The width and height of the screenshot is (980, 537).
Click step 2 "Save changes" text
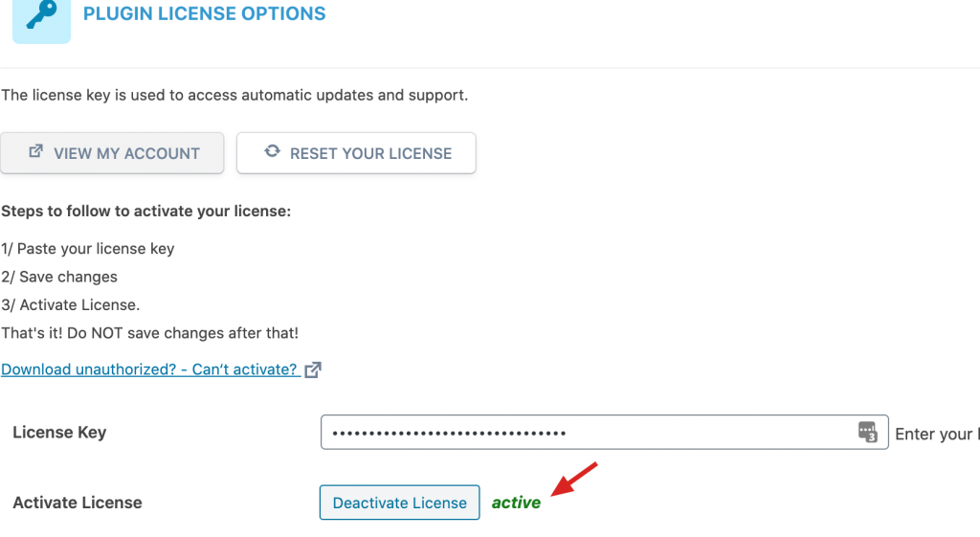[x=59, y=277]
